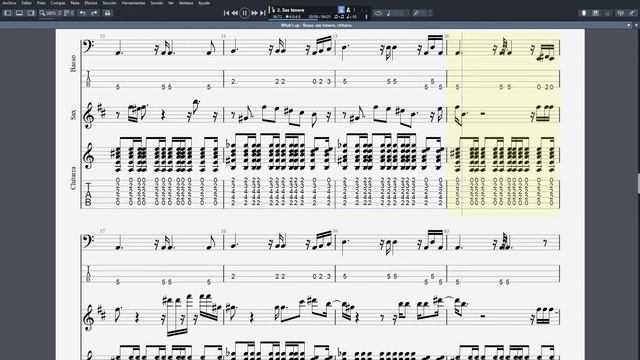
Task: Open the Archivo menu
Action: [9, 3]
